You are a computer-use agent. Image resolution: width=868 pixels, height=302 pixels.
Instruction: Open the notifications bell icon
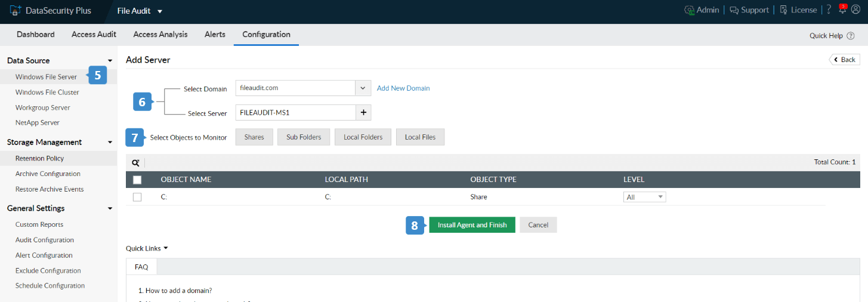tap(842, 9)
